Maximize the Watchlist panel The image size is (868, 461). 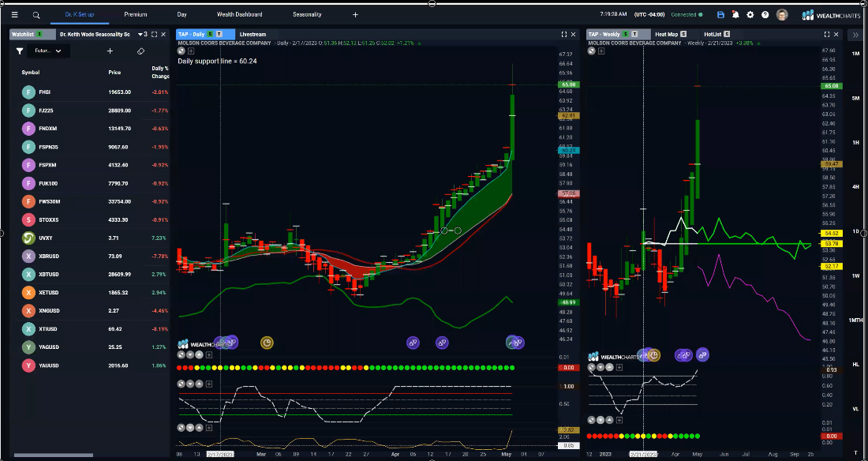pyautogui.click(x=154, y=35)
